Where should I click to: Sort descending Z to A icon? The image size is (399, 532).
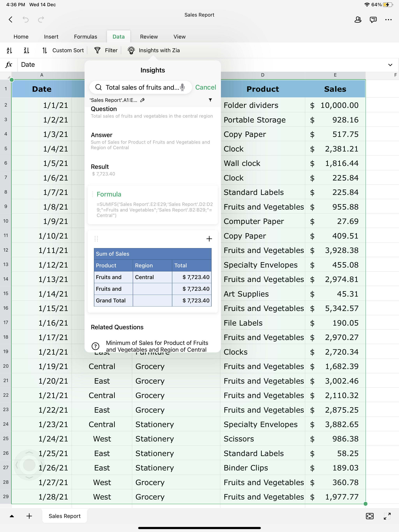(x=26, y=50)
